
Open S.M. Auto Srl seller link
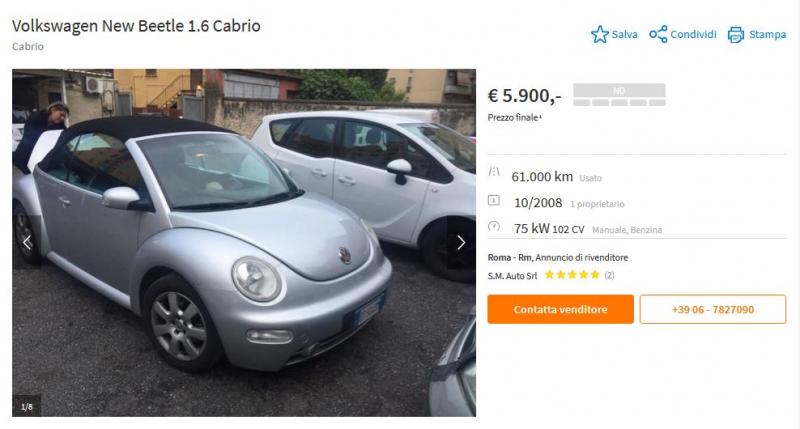[512, 276]
